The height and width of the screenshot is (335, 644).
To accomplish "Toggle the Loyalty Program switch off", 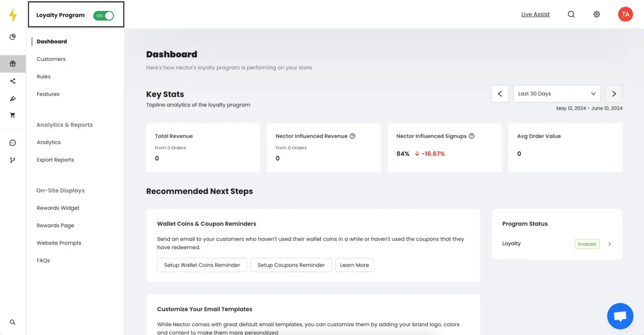I will 104,16.
